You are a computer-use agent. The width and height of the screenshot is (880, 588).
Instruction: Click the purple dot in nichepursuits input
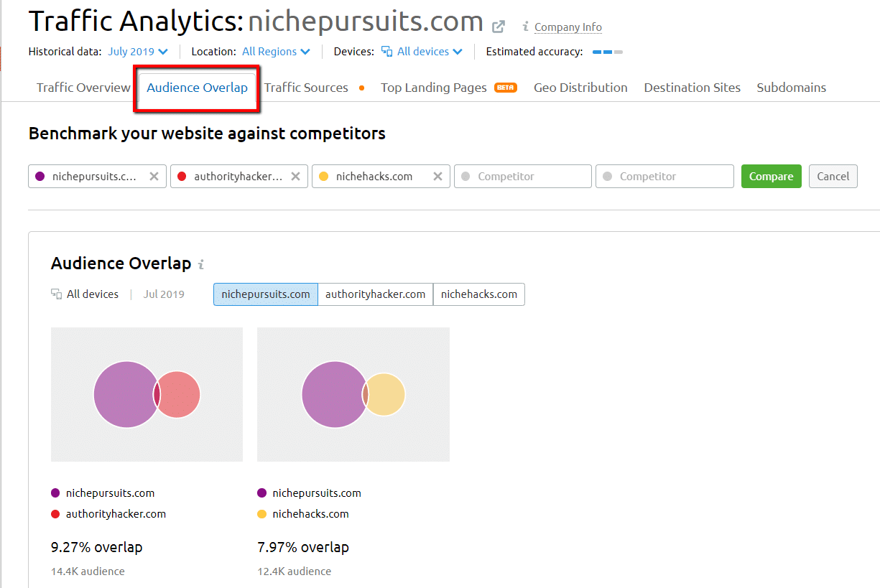[40, 177]
